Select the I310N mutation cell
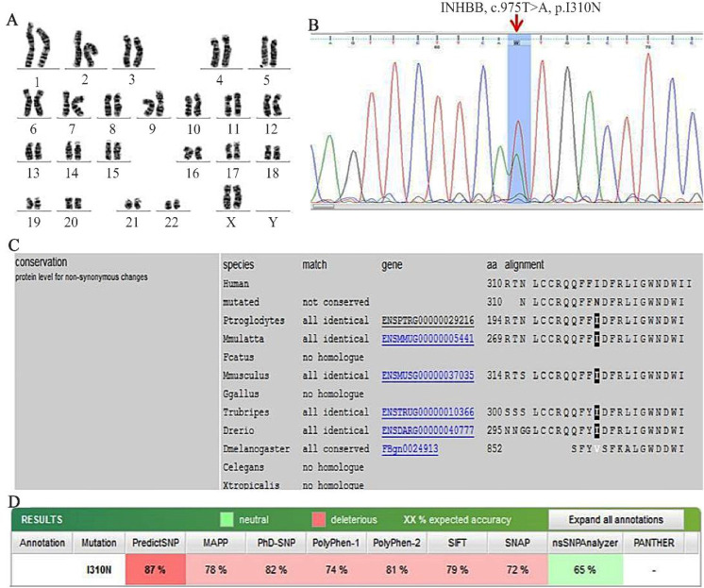The image size is (704, 588). [x=99, y=569]
